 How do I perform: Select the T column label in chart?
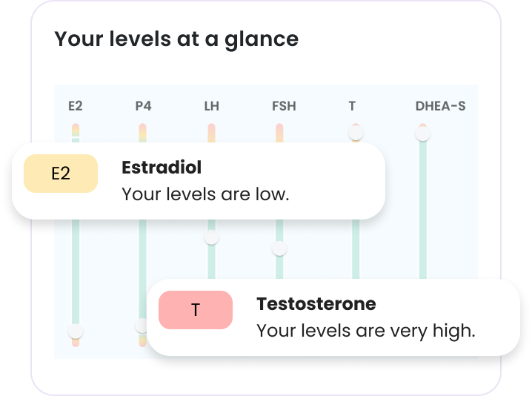point(352,106)
